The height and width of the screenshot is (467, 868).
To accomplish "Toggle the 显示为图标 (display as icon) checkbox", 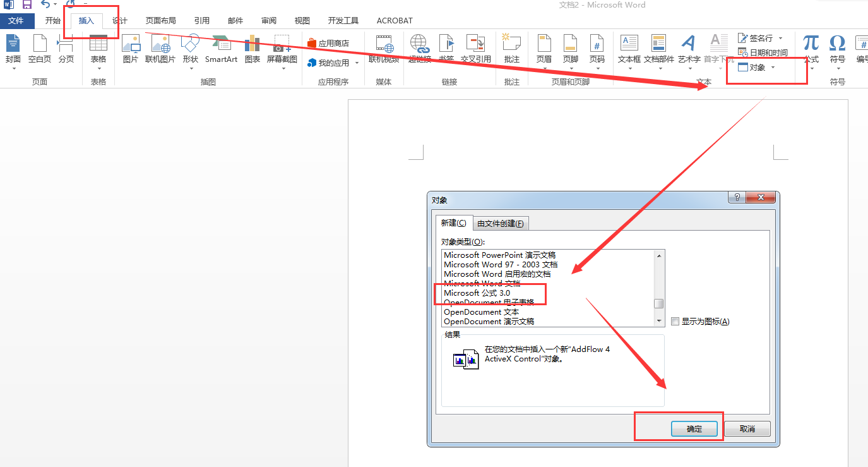I will click(675, 322).
